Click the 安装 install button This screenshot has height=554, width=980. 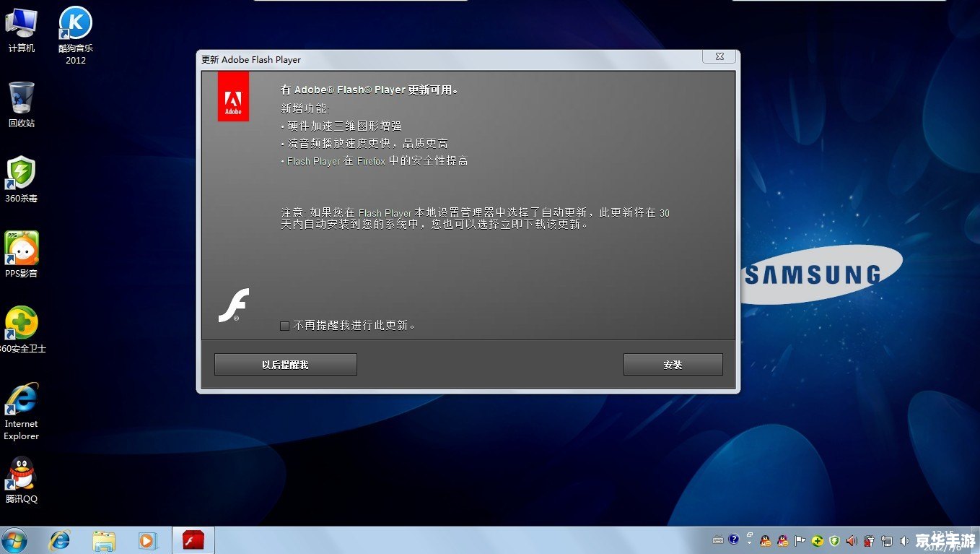(x=673, y=365)
